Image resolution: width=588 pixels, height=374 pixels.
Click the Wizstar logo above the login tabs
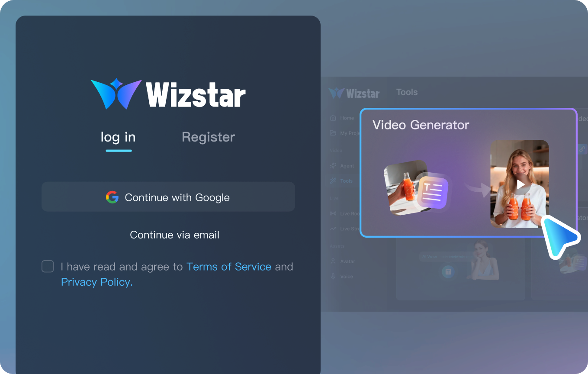[x=168, y=93]
